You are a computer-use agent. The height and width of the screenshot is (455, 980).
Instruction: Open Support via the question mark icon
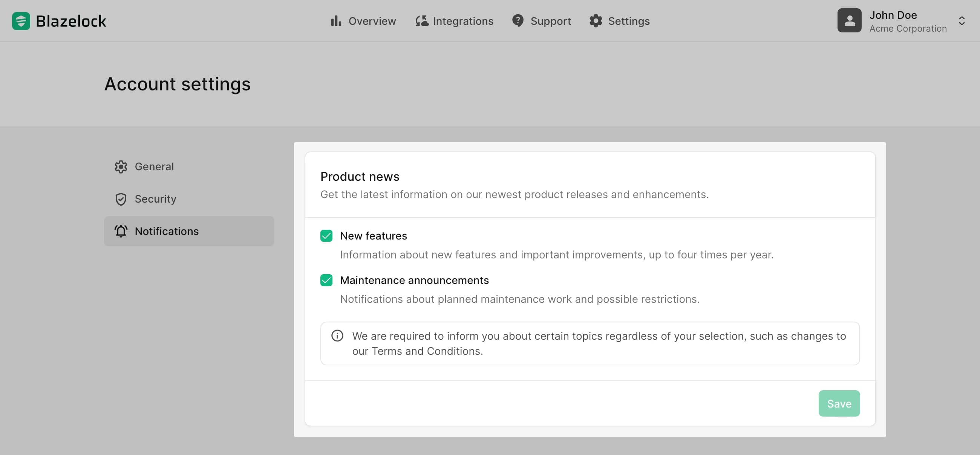pyautogui.click(x=518, y=21)
